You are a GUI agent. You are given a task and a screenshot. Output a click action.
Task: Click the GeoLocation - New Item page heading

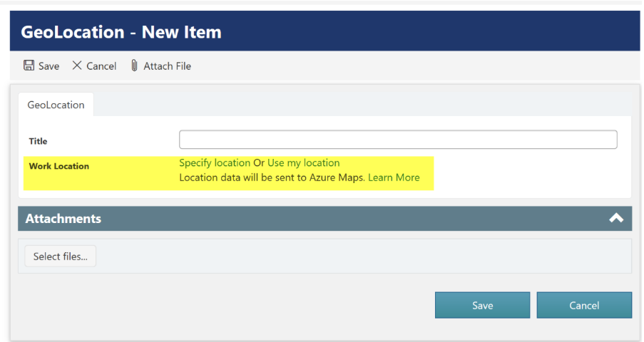coord(121,32)
